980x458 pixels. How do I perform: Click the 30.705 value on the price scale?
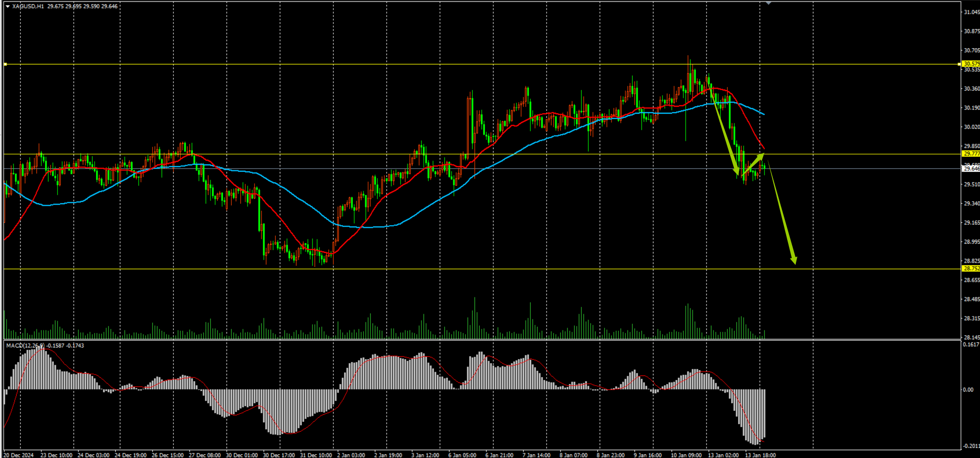pos(972,51)
